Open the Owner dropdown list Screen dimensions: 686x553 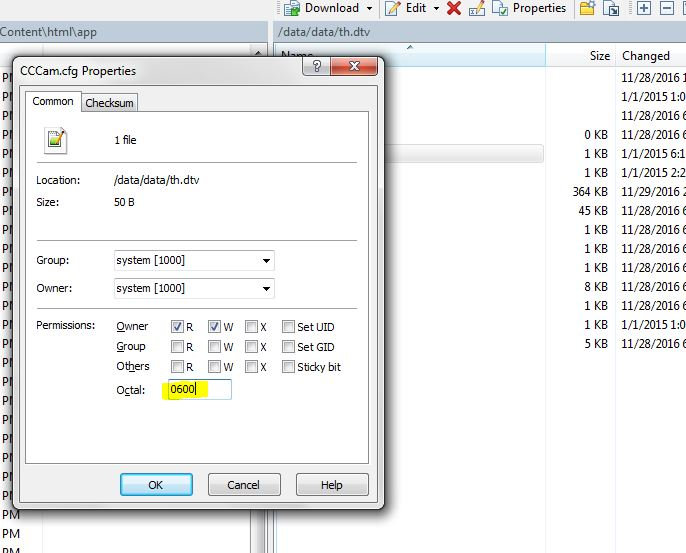[x=266, y=289]
